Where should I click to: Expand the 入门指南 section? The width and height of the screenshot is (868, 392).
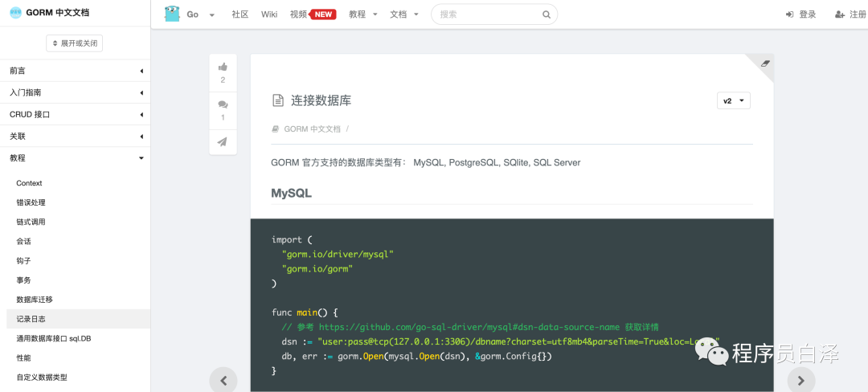click(76, 93)
